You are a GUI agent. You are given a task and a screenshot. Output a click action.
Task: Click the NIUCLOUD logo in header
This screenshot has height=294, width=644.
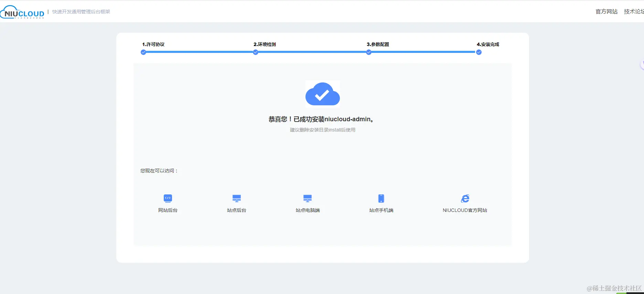[22, 12]
